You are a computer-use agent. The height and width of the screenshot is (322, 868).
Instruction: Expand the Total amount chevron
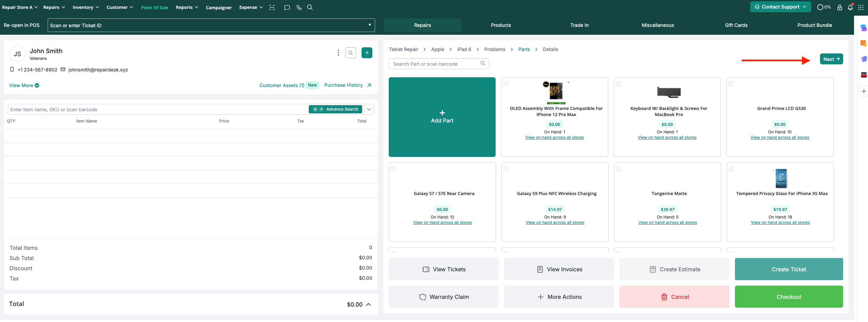[368, 305]
